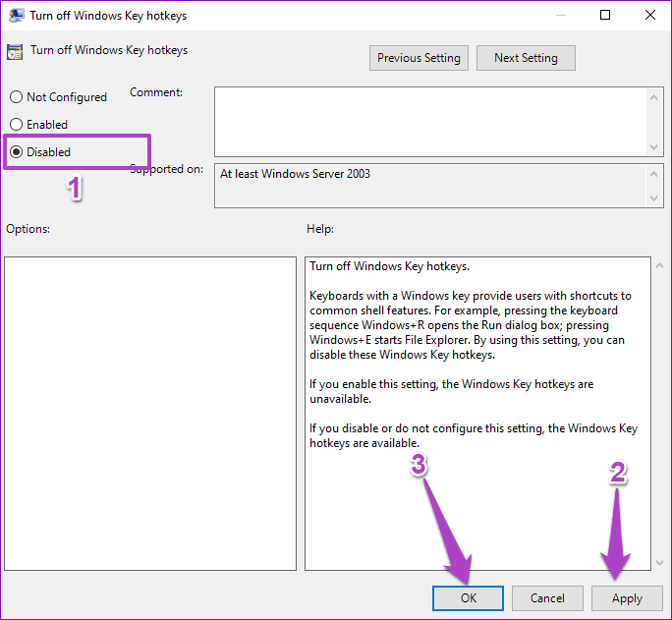The image size is (672, 620).
Task: Click Supported on scroll down arrow
Action: tap(653, 197)
